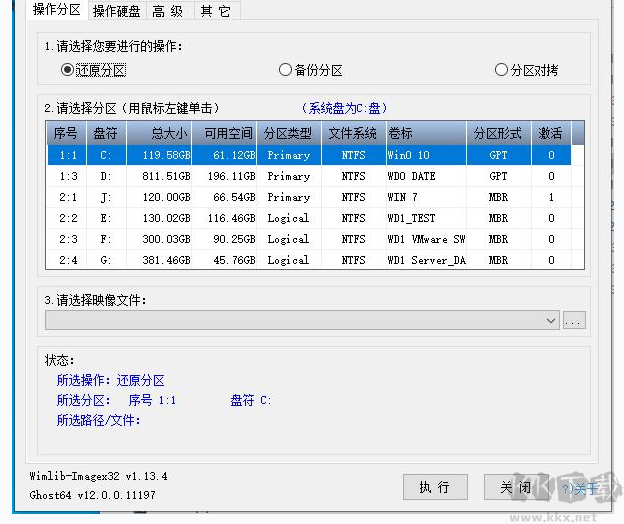Open the 高 级 tab
Image resolution: width=624 pixels, height=524 pixels.
pyautogui.click(x=167, y=11)
